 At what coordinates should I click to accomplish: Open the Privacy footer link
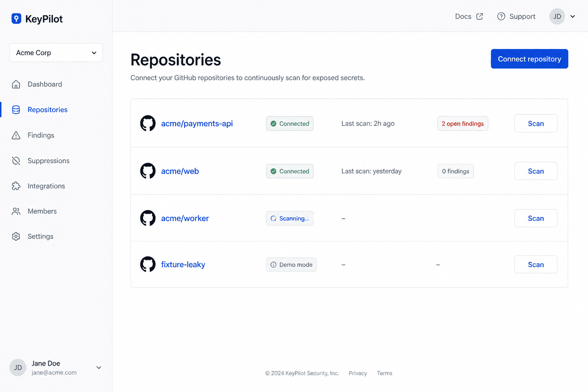[358, 373]
